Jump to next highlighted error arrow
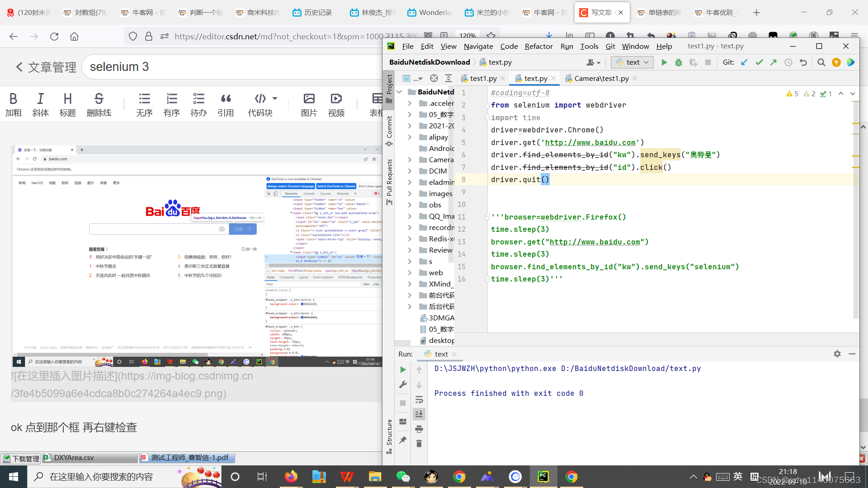The image size is (868, 488). click(853, 94)
